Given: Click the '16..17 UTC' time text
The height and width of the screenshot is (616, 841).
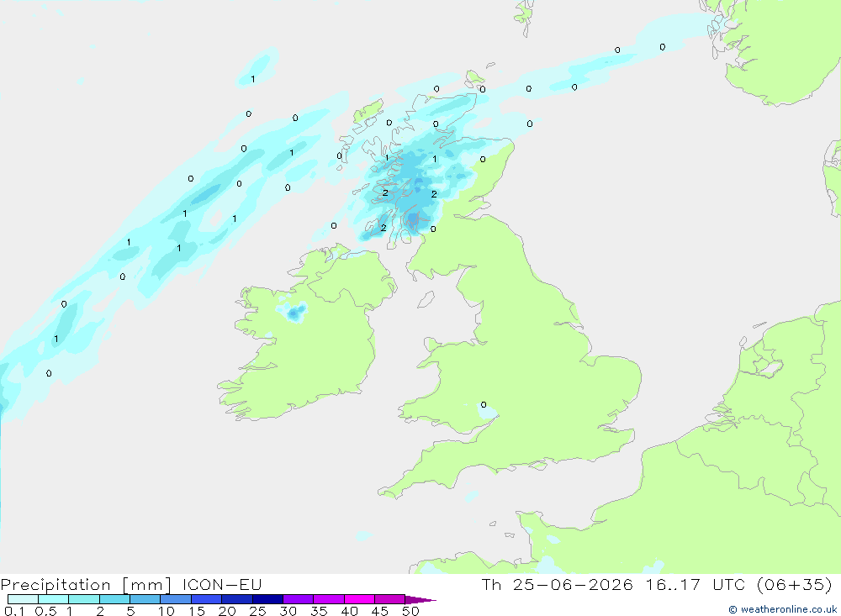Looking at the screenshot, I should [x=696, y=585].
